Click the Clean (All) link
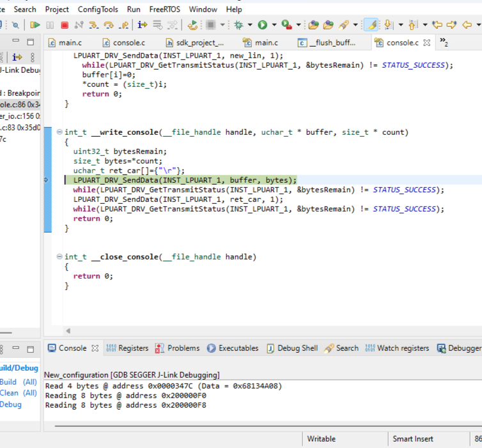482x448 pixels. coord(19,393)
